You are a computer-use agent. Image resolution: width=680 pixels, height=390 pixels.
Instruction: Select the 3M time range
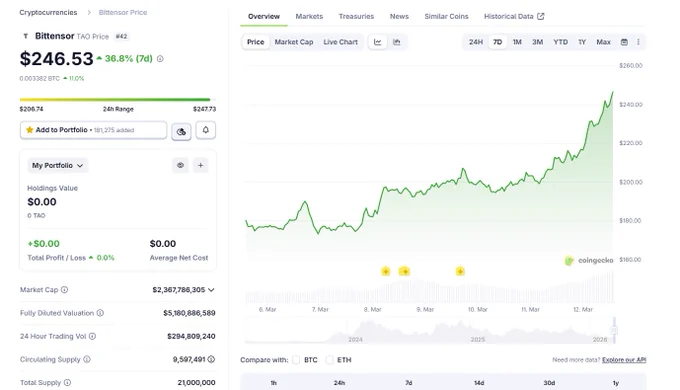(x=537, y=42)
